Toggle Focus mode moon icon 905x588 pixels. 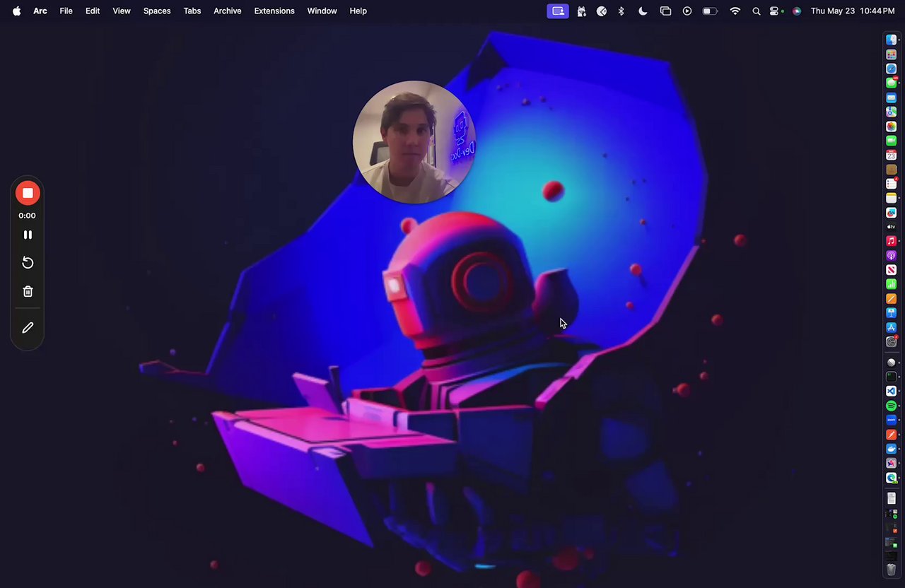[643, 11]
